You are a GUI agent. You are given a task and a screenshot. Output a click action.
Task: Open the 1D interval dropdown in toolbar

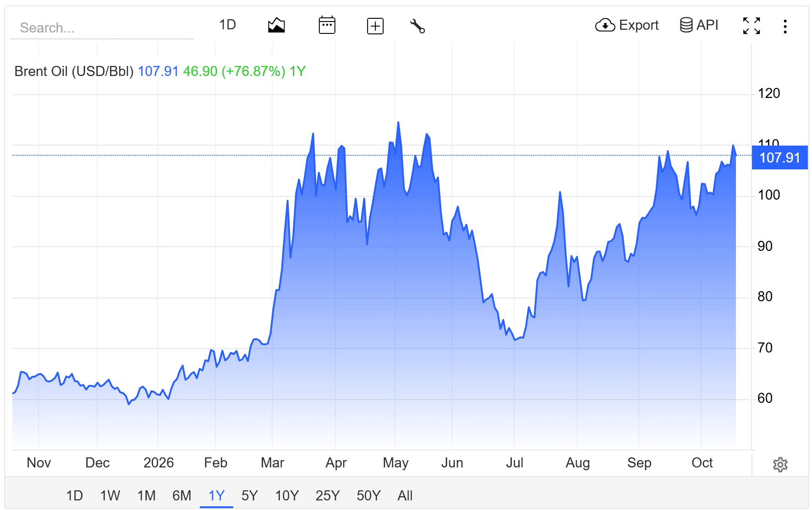point(227,25)
